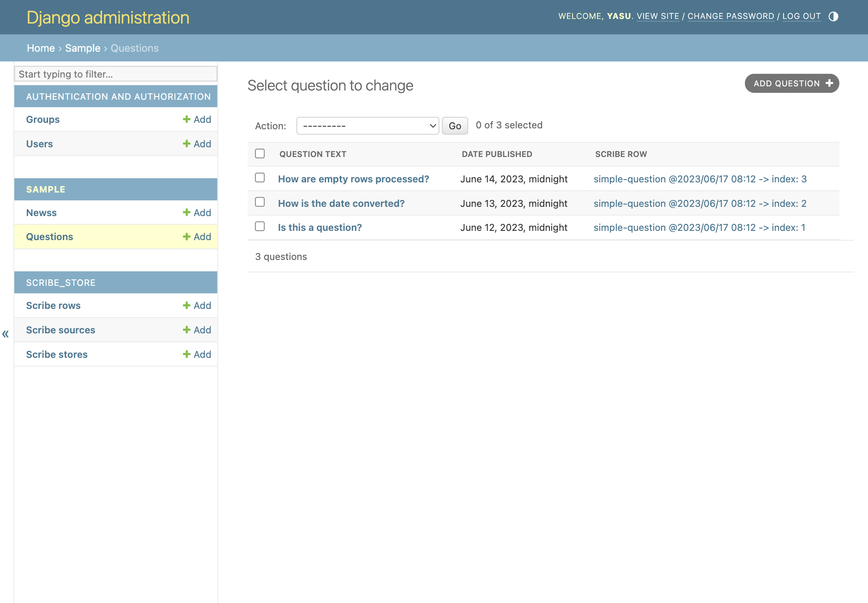868x603 pixels.
Task: Open the Action dropdown menu
Action: tap(368, 126)
